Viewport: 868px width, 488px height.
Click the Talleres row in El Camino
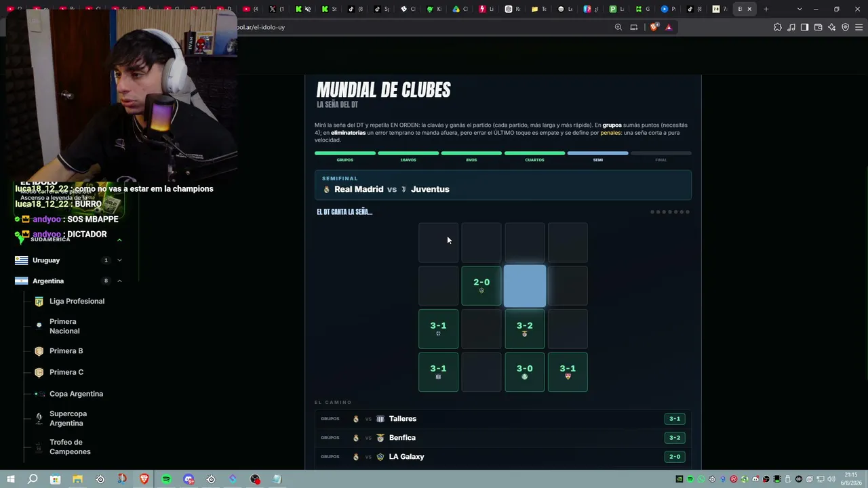(503, 419)
